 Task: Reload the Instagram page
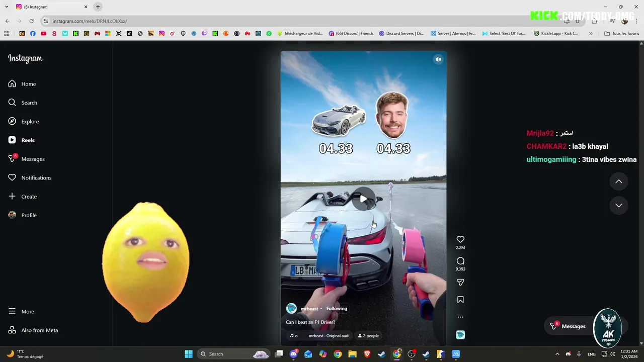tap(31, 21)
